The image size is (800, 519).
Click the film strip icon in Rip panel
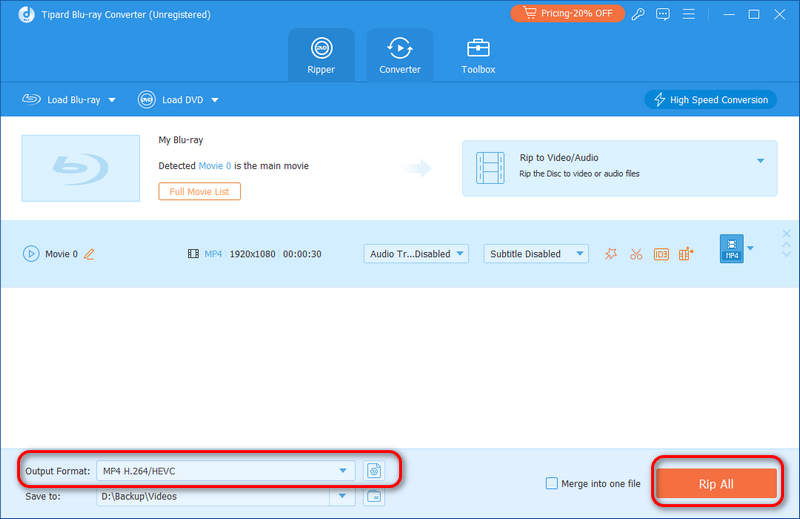pyautogui.click(x=490, y=168)
